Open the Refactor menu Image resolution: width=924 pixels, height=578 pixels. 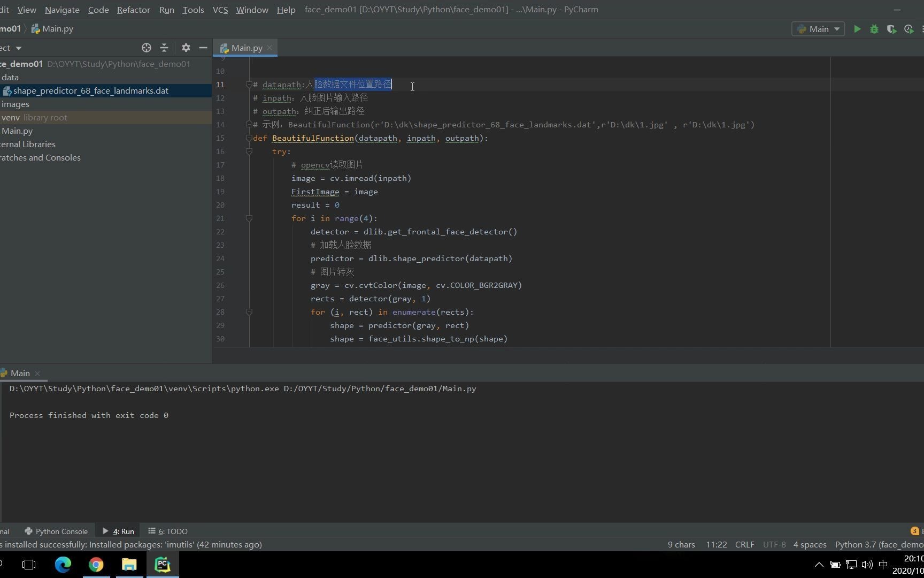(133, 10)
